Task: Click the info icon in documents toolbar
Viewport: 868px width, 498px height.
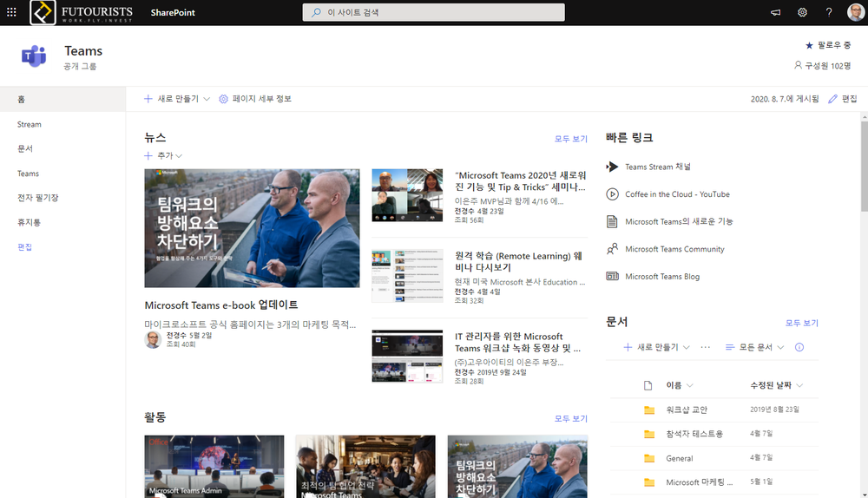Action: (x=799, y=347)
